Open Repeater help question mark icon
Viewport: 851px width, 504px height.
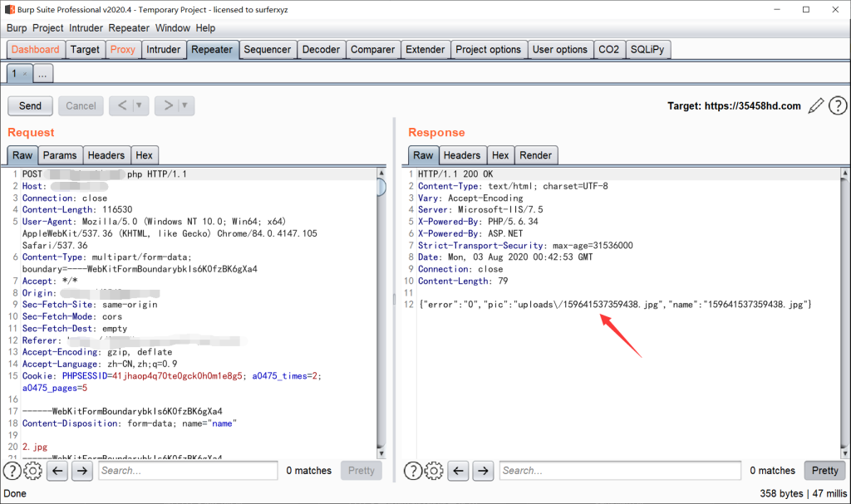(x=838, y=105)
